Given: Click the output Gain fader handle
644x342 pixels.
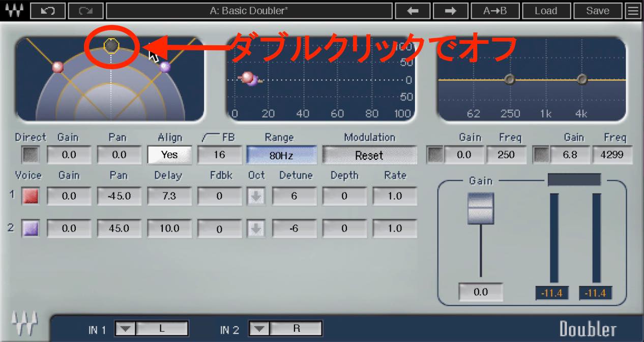Looking at the screenshot, I should 481,208.
